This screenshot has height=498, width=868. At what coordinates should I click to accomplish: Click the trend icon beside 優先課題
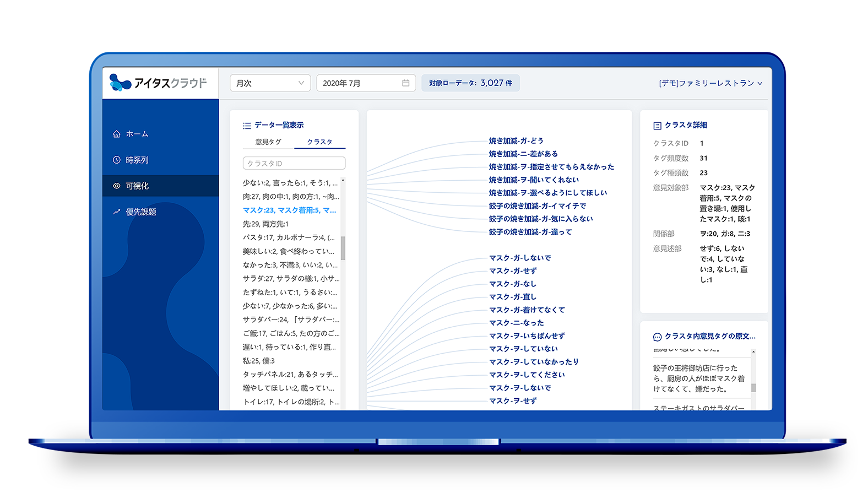(x=117, y=212)
